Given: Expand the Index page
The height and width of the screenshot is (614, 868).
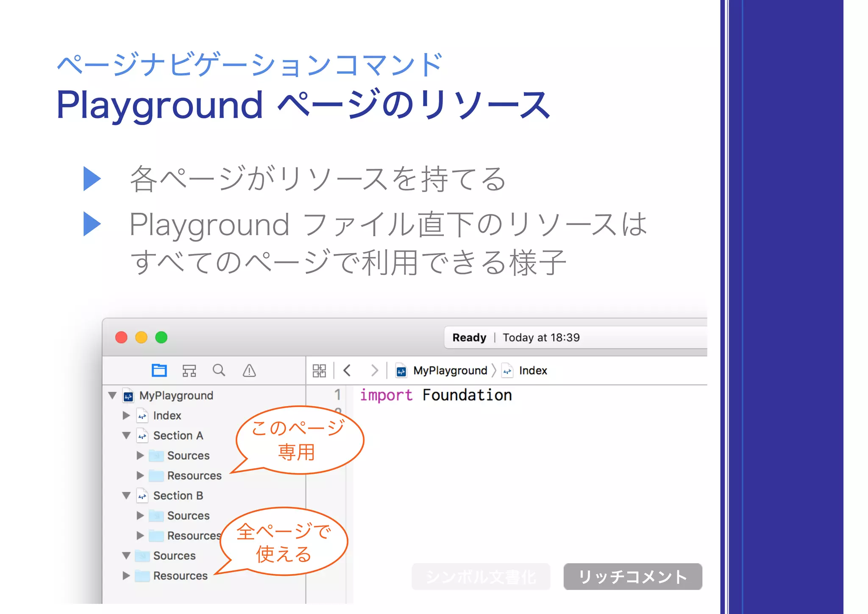Looking at the screenshot, I should pyautogui.click(x=126, y=415).
